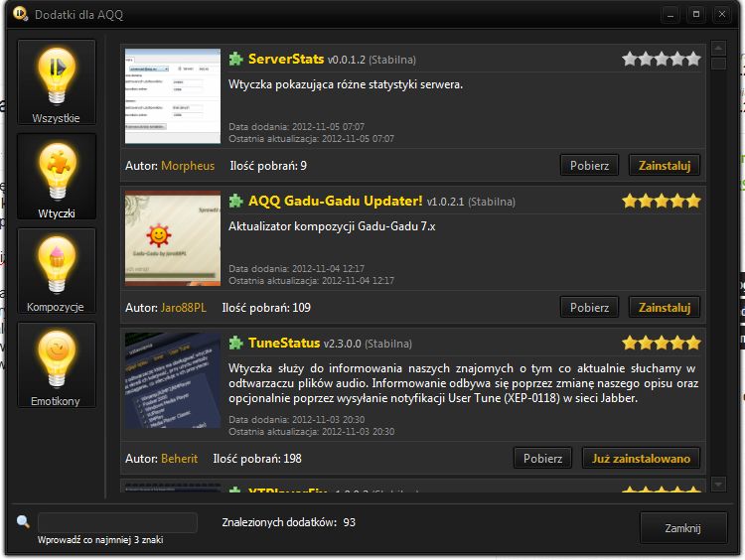
Task: Open the Kompozycje themes category
Action: pyautogui.click(x=57, y=271)
